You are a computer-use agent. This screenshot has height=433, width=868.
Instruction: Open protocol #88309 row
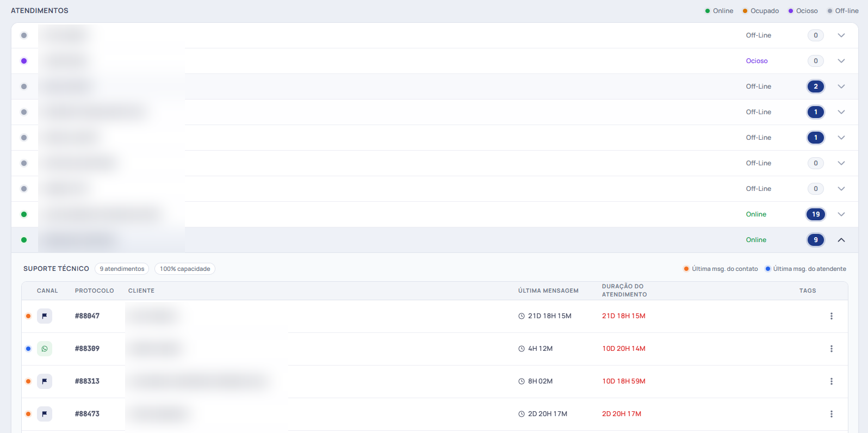tap(435, 349)
